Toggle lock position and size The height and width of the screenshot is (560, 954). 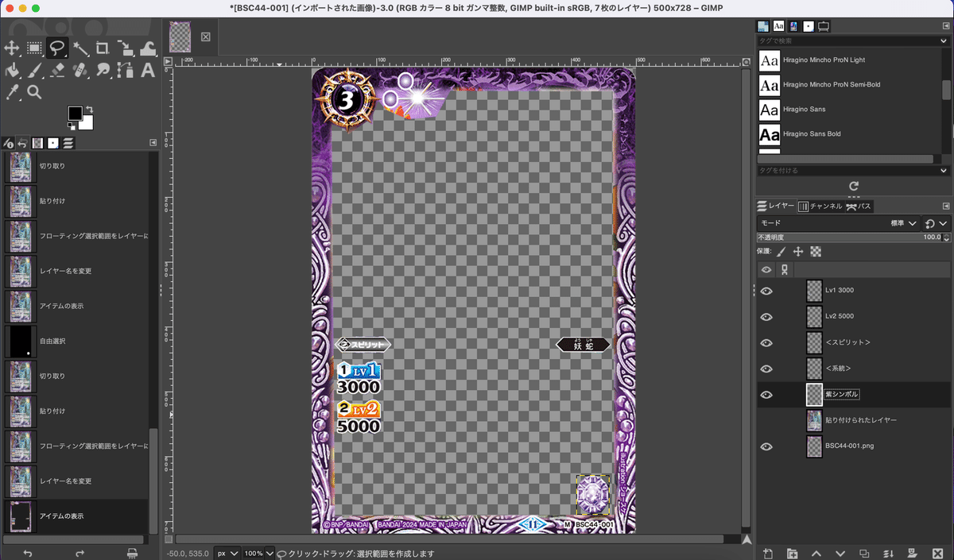(x=798, y=252)
